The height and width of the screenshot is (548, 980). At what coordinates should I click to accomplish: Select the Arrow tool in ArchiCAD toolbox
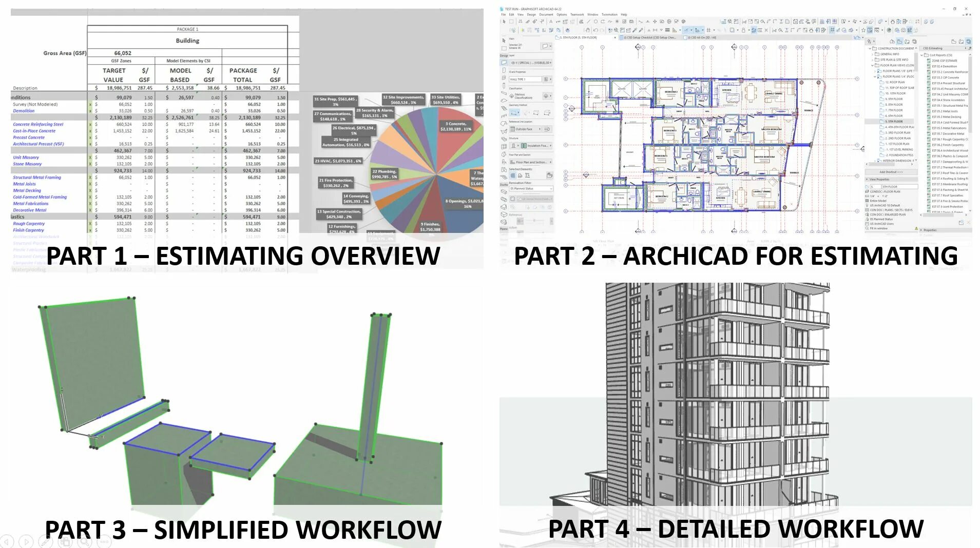[504, 41]
